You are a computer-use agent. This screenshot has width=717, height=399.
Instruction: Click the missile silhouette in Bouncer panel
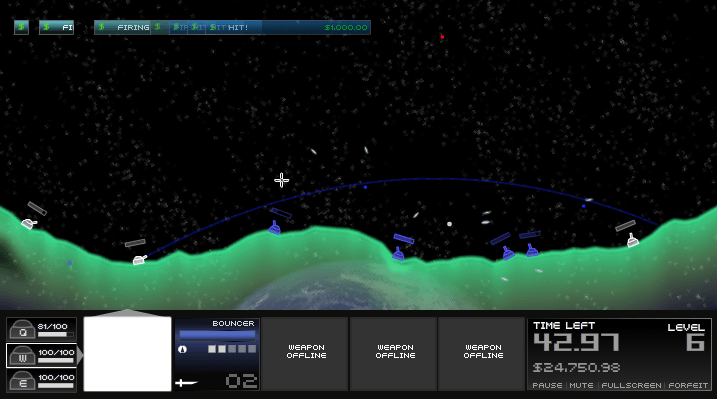[x=187, y=383]
